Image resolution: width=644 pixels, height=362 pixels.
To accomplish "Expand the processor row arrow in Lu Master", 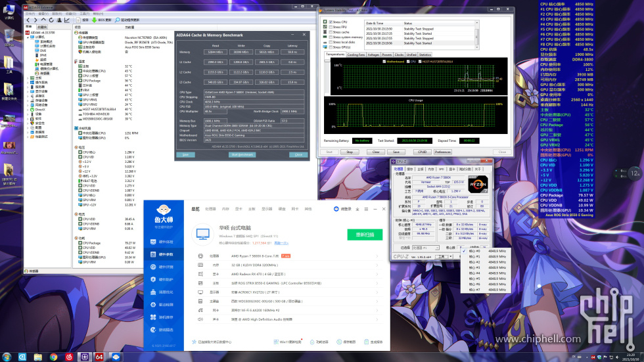I will [x=377, y=256].
